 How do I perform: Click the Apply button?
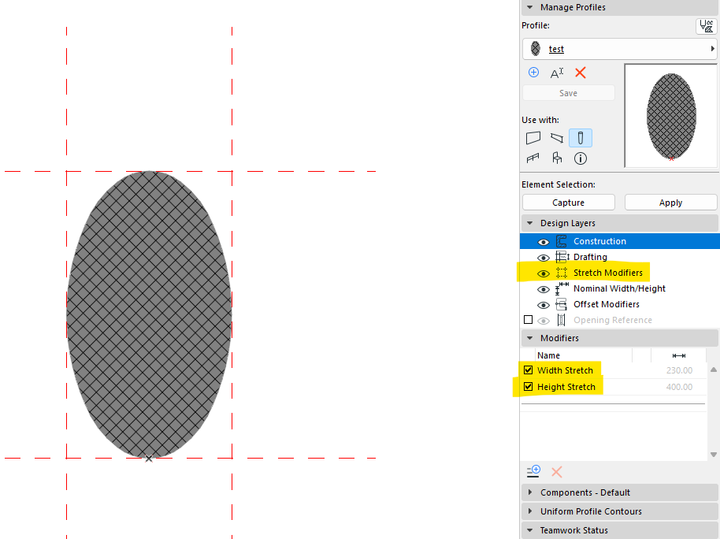click(670, 202)
